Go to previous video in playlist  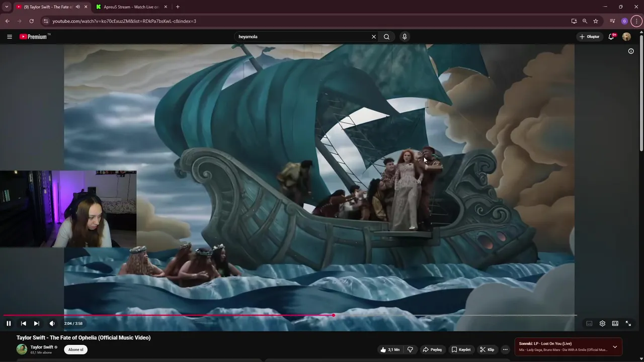[x=23, y=323]
